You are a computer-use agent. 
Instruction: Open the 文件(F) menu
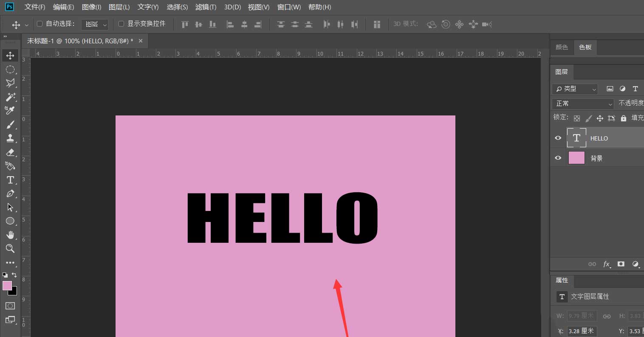(x=35, y=7)
